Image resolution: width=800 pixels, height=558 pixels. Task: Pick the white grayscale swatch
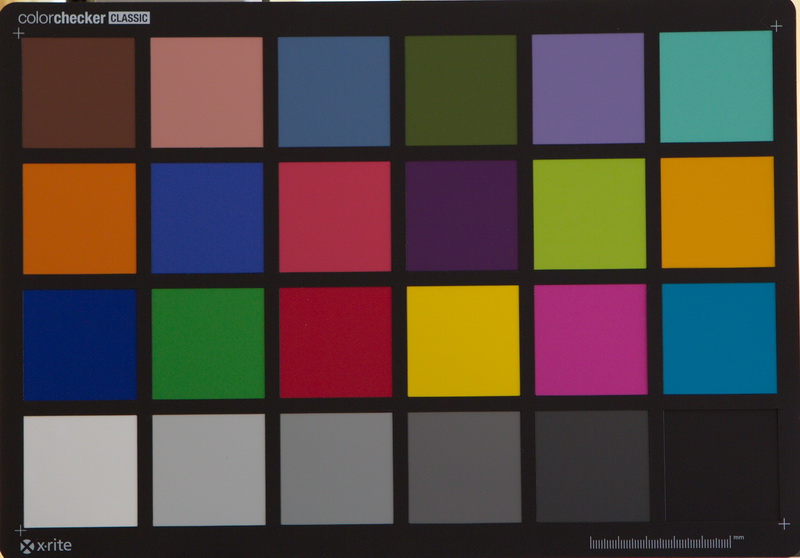click(x=81, y=471)
